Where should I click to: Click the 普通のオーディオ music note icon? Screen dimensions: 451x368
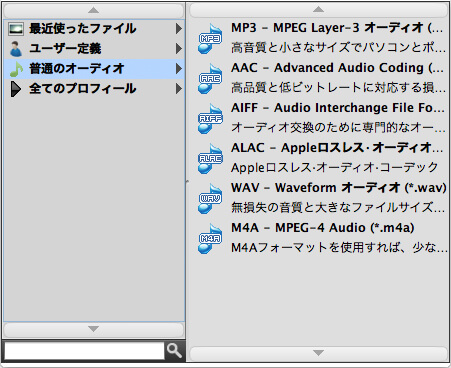pyautogui.click(x=16, y=69)
